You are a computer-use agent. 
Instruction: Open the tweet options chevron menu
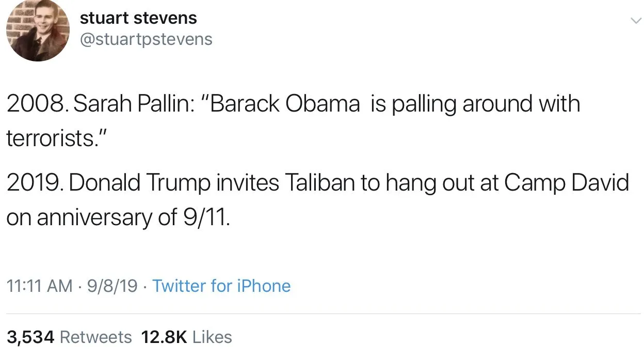[x=635, y=20]
